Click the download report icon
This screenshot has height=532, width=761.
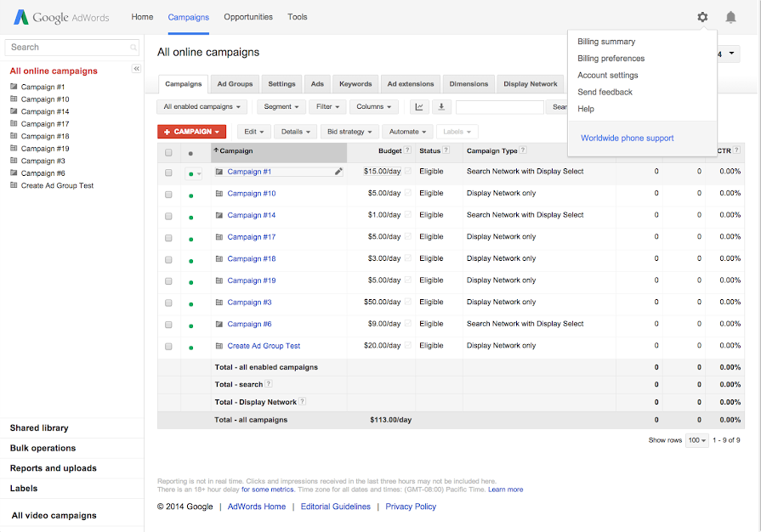(441, 107)
